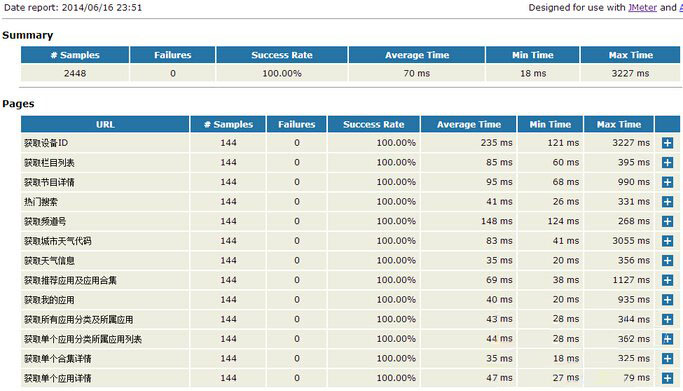Click plus icon for 获取城市天气代码 row
The height and width of the screenshot is (391, 683).
pyautogui.click(x=667, y=241)
